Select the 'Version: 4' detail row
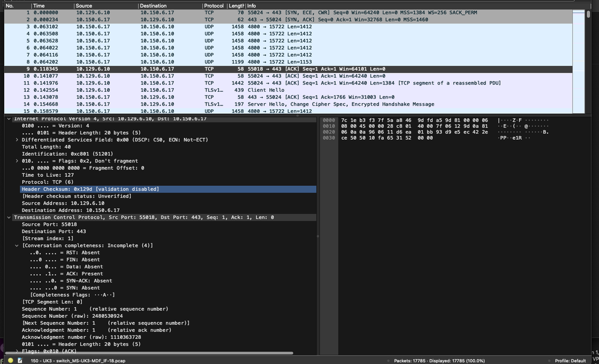 click(x=55, y=126)
